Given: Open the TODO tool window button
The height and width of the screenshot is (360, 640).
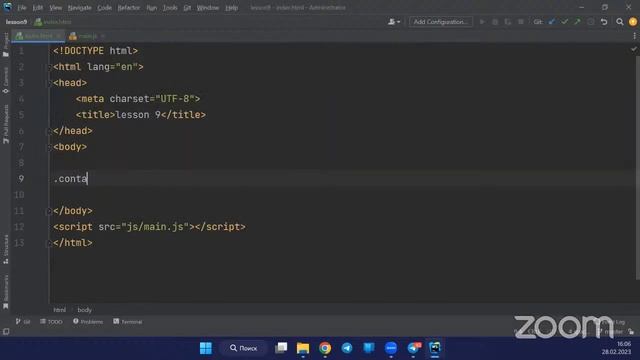Looking at the screenshot, I should 51,322.
